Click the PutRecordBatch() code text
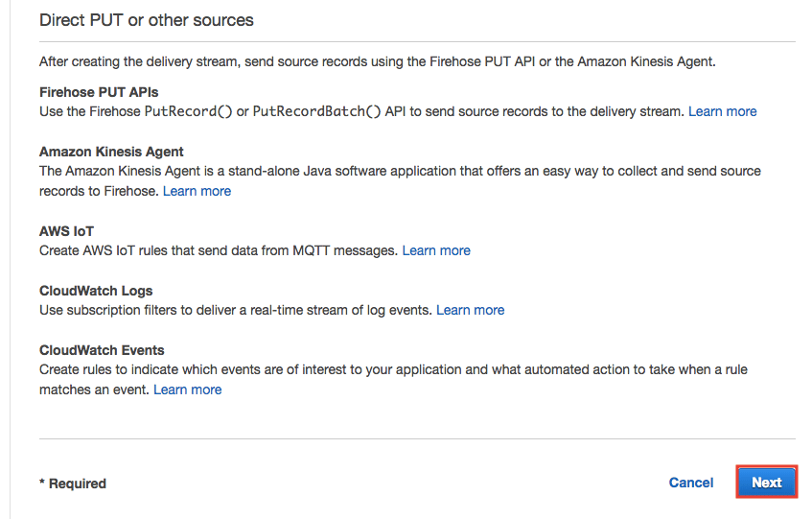The height and width of the screenshot is (519, 812). point(316,111)
